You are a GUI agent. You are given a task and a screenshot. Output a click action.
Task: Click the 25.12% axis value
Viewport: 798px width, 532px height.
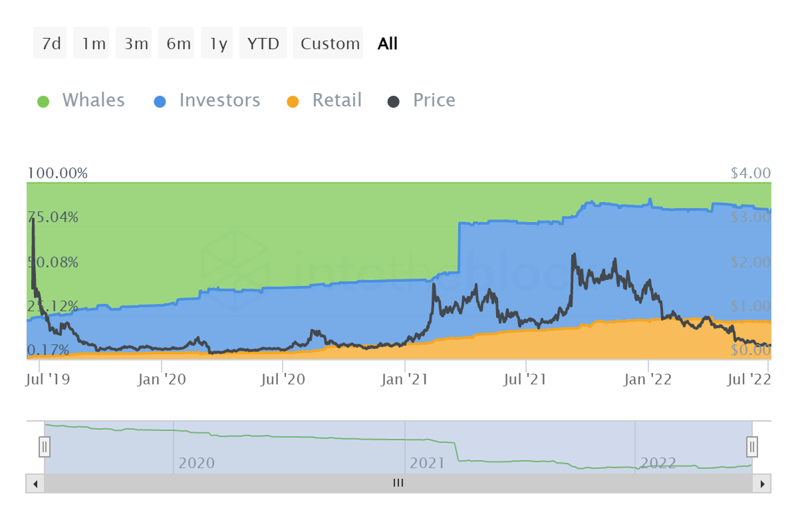(x=53, y=307)
